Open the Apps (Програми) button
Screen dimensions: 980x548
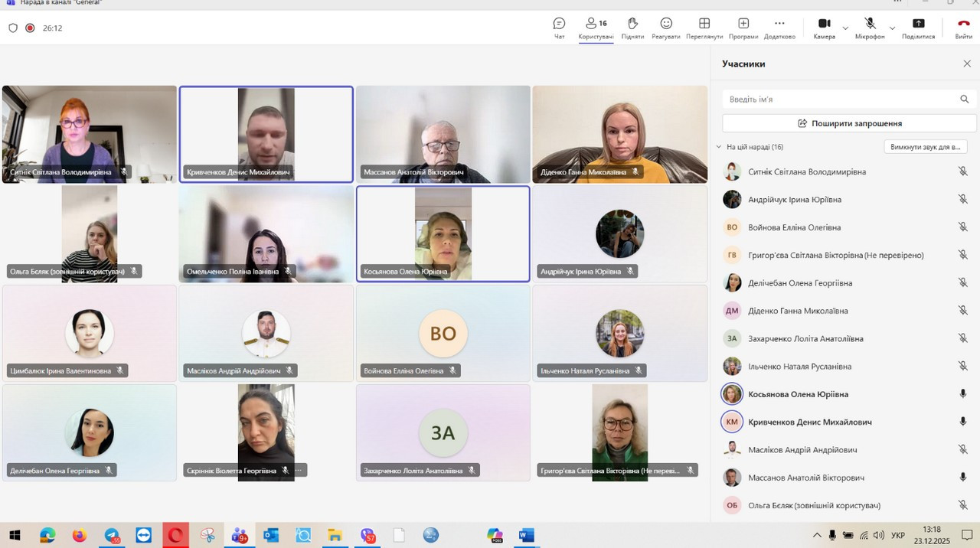[743, 28]
